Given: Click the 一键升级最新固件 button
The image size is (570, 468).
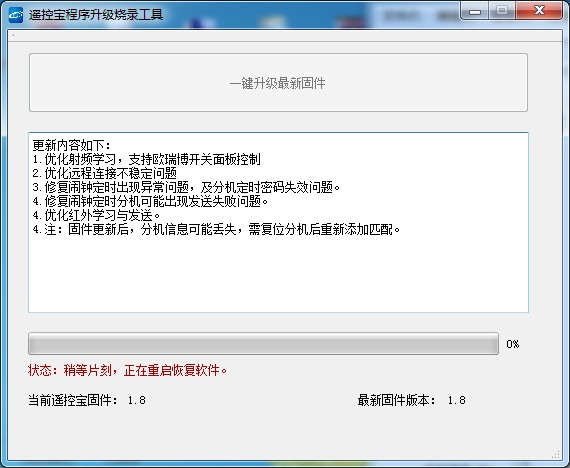Looking at the screenshot, I should pyautogui.click(x=278, y=83).
